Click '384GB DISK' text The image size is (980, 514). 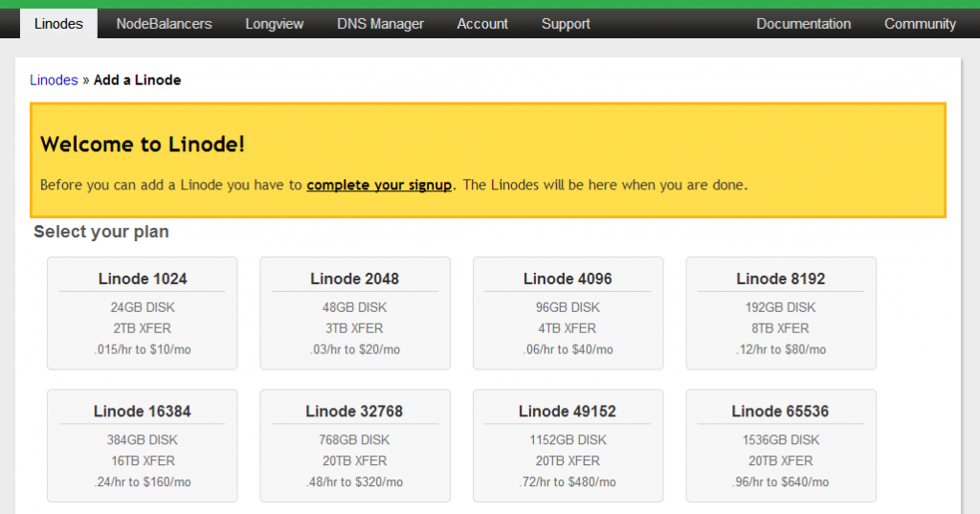(143, 440)
